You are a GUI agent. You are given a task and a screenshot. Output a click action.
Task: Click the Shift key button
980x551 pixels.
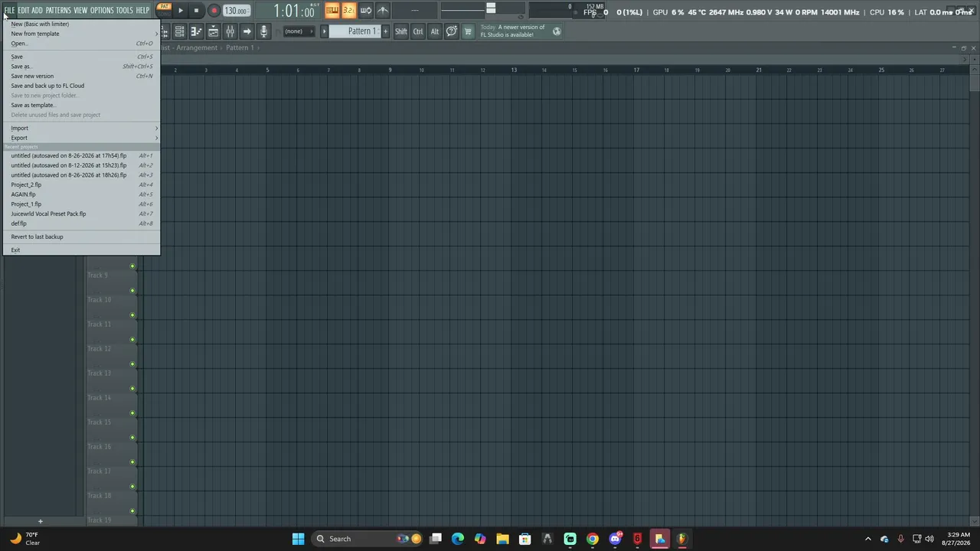click(x=401, y=31)
